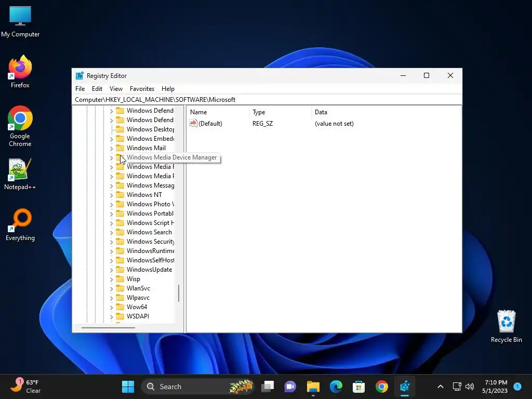Screen dimensions: 532x399
Task: Click the registry path address bar
Action: 267,99
